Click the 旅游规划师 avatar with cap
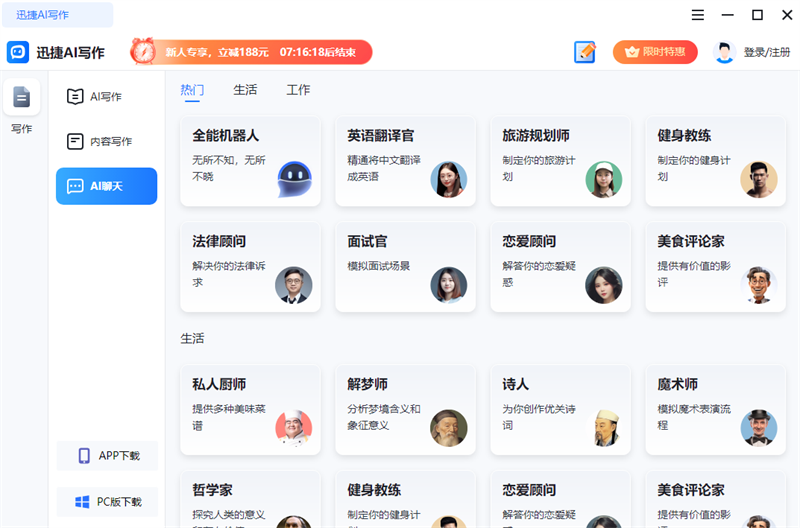The width and height of the screenshot is (800, 528). click(604, 180)
